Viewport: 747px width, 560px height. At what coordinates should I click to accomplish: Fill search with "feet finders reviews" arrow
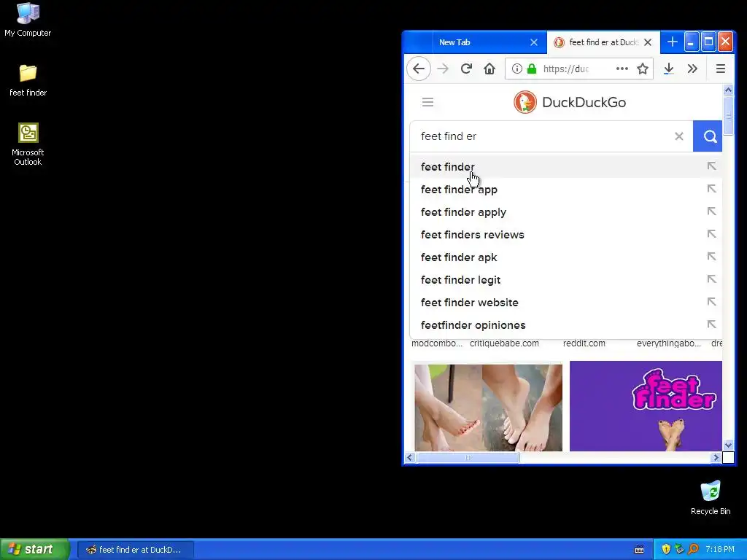[x=711, y=234]
